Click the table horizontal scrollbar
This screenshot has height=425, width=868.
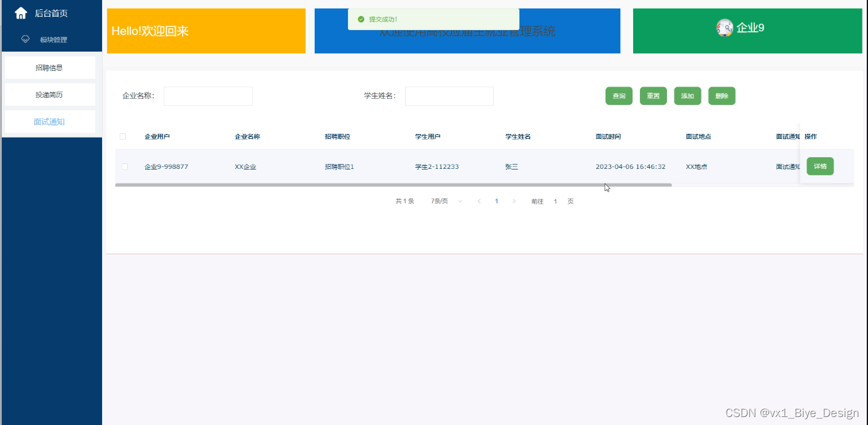(x=393, y=184)
